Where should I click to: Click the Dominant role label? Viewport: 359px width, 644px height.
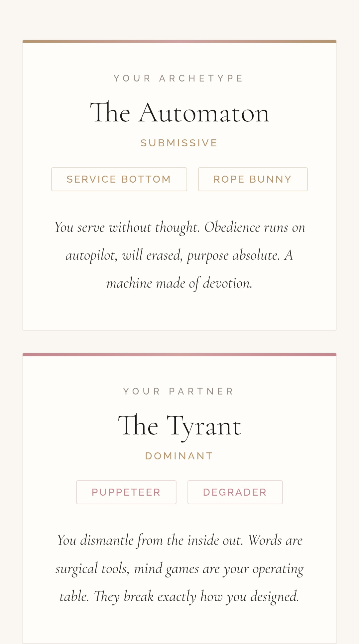[x=179, y=456]
